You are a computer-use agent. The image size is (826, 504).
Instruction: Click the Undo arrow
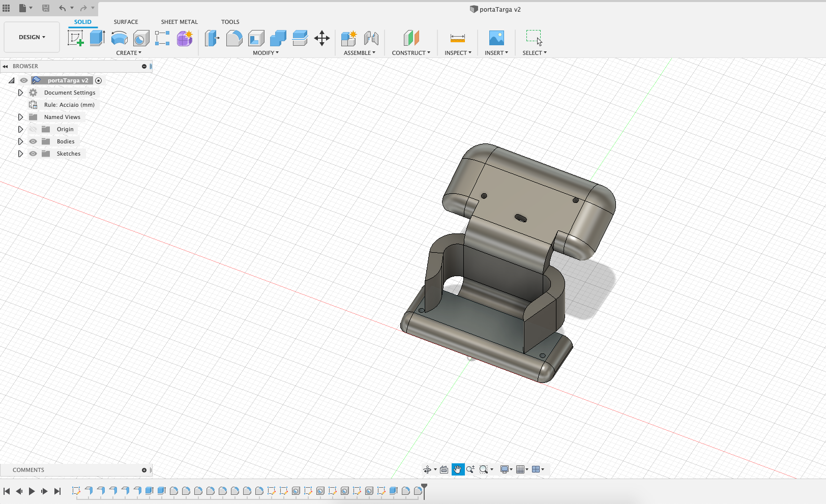(62, 8)
